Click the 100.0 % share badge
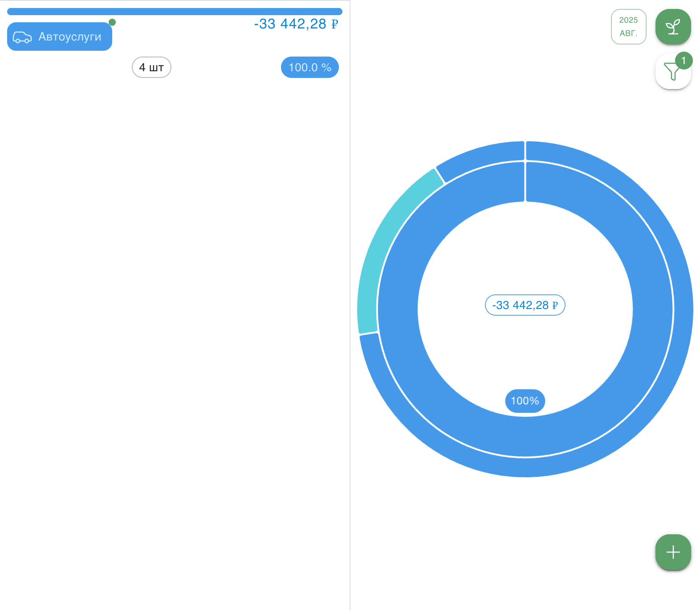Viewport: 700px width, 610px height. [x=309, y=67]
